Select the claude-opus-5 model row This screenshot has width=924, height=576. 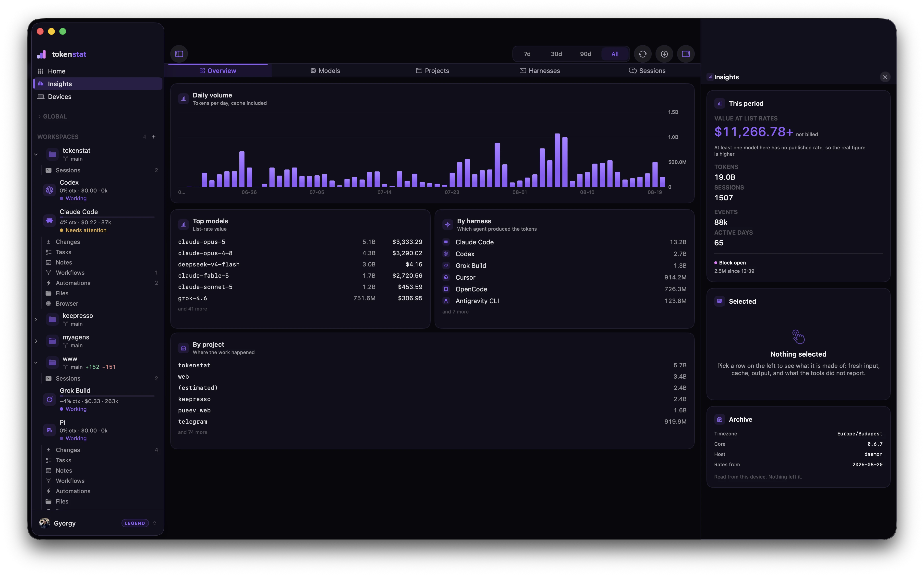[x=300, y=242]
